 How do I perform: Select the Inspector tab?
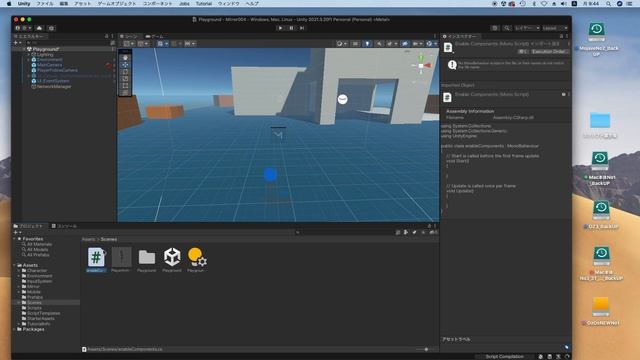[x=461, y=36]
